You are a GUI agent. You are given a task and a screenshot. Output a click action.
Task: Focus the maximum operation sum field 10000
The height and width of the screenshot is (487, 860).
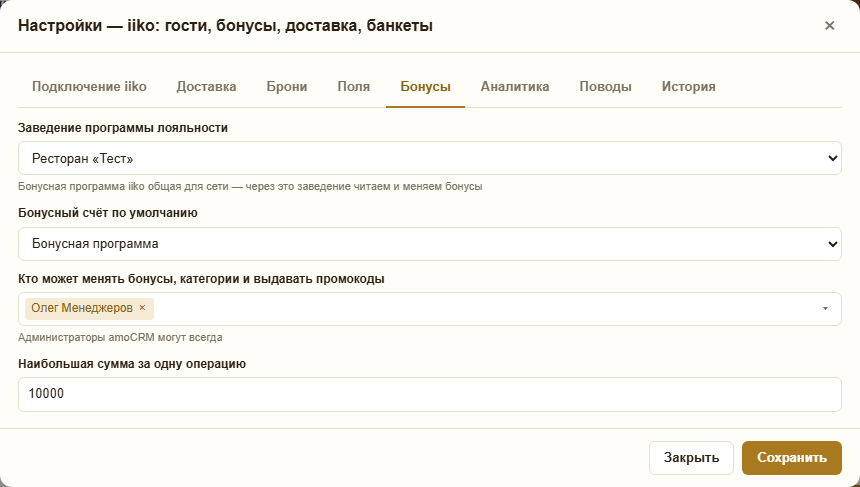(x=430, y=394)
